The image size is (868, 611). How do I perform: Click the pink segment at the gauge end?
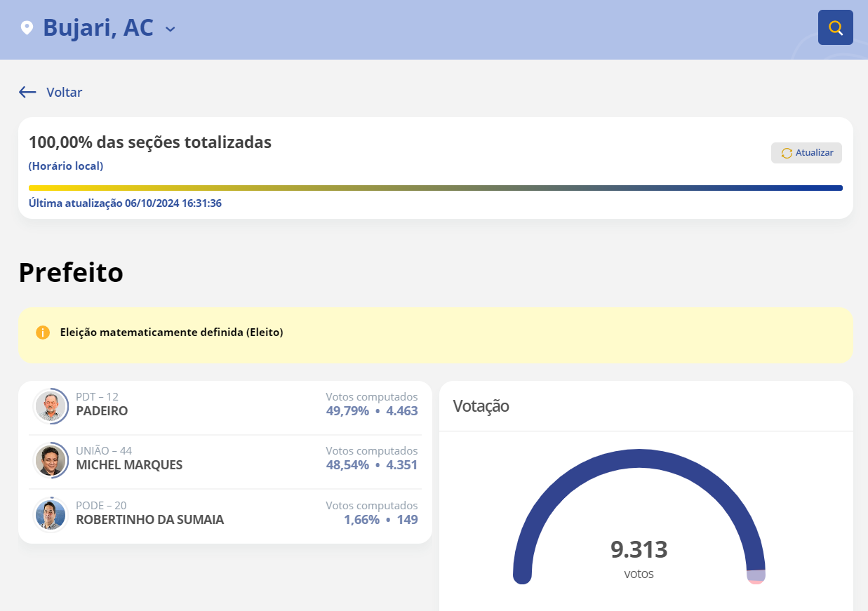tap(756, 581)
